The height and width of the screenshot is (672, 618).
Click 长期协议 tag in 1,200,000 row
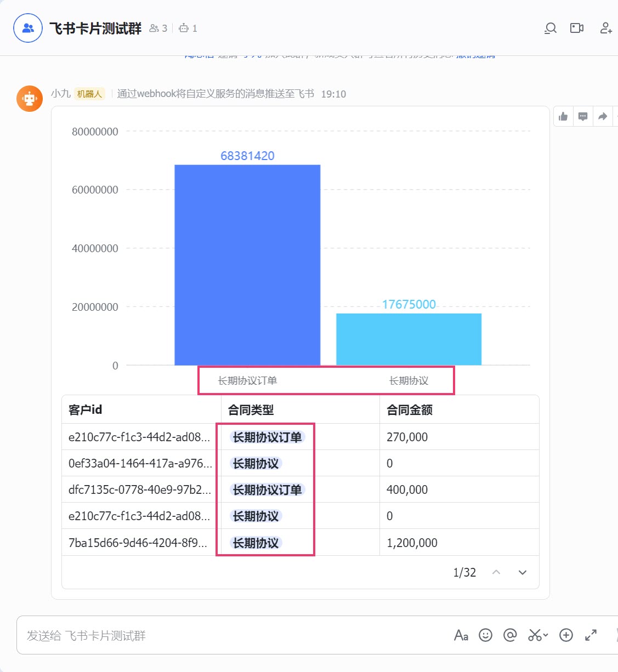(256, 543)
